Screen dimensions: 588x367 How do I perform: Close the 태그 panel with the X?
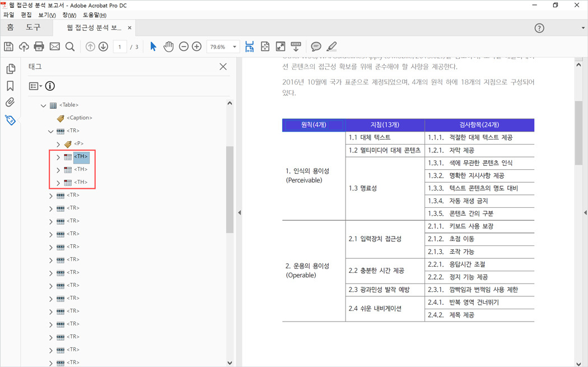(222, 66)
